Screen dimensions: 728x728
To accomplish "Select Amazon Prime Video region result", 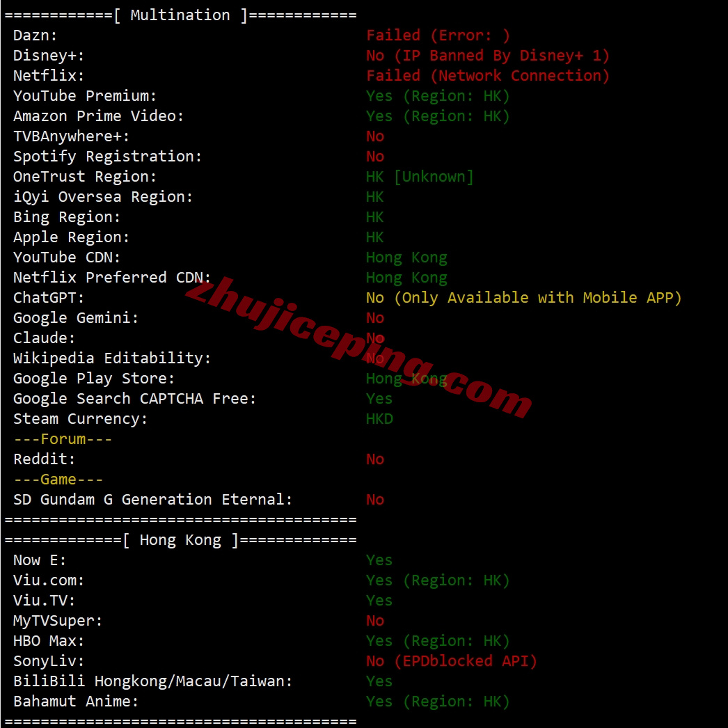I will (x=438, y=116).
